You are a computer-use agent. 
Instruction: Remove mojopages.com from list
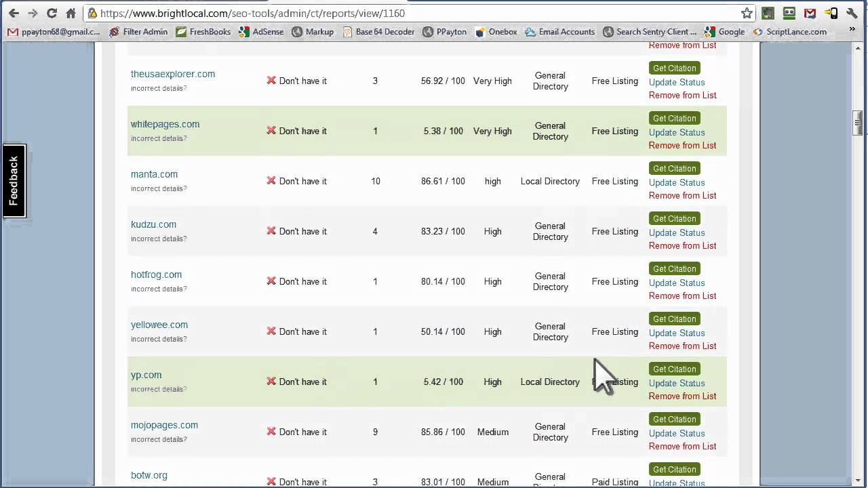682,446
